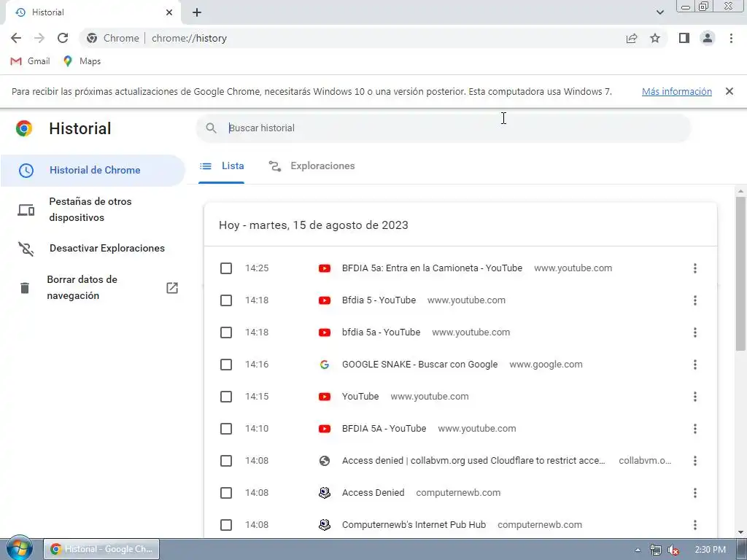Open actions menu for GOOGLE SNAKE entry
The height and width of the screenshot is (560, 747).
[x=695, y=365]
